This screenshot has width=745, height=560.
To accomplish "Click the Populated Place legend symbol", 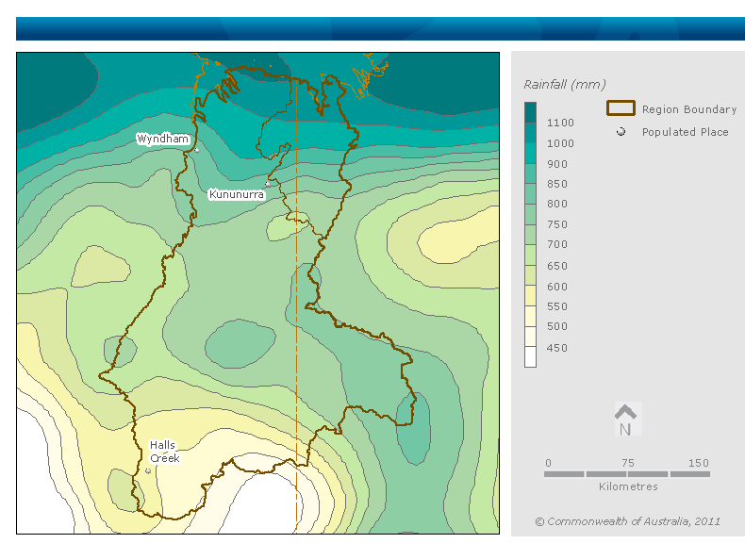I will (621, 132).
